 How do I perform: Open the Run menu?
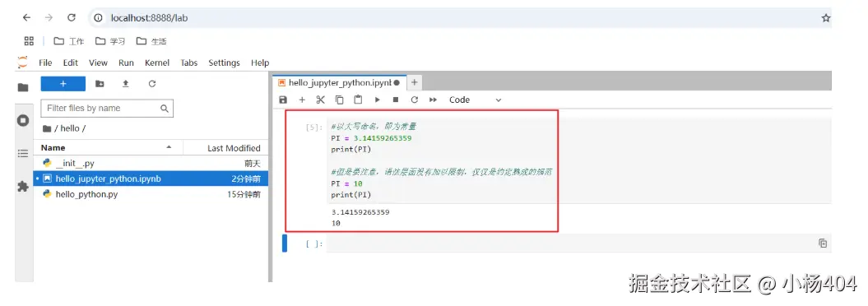tap(126, 63)
